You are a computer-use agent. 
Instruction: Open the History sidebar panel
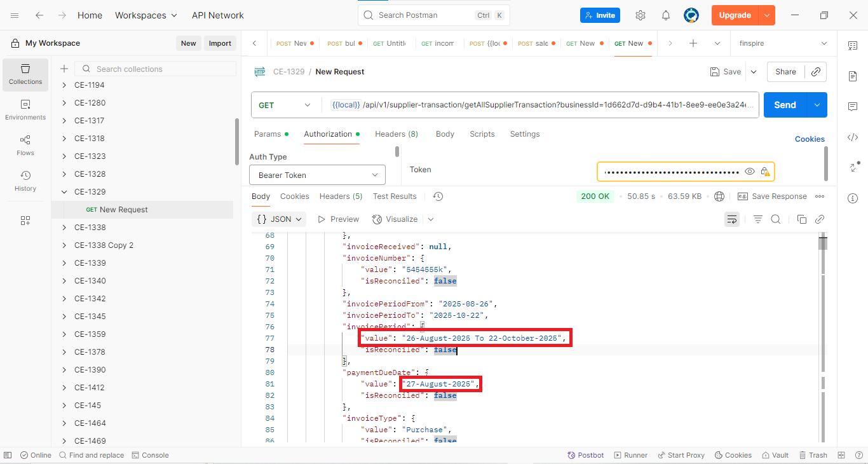25,182
